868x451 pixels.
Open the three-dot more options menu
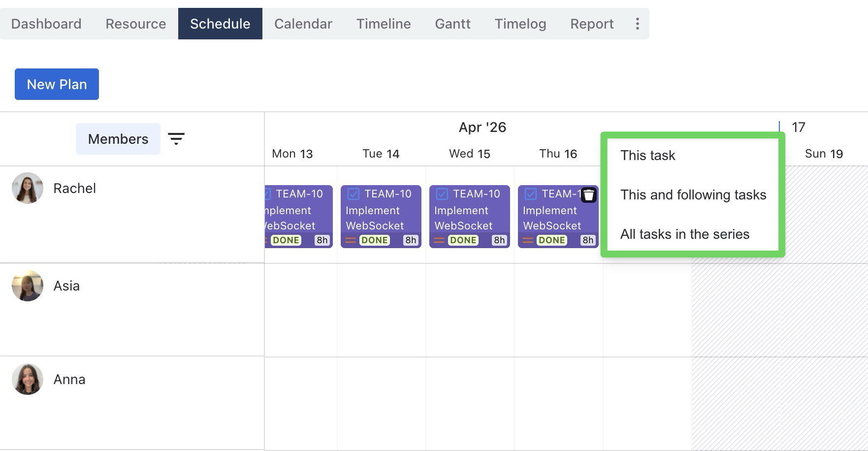(x=637, y=24)
